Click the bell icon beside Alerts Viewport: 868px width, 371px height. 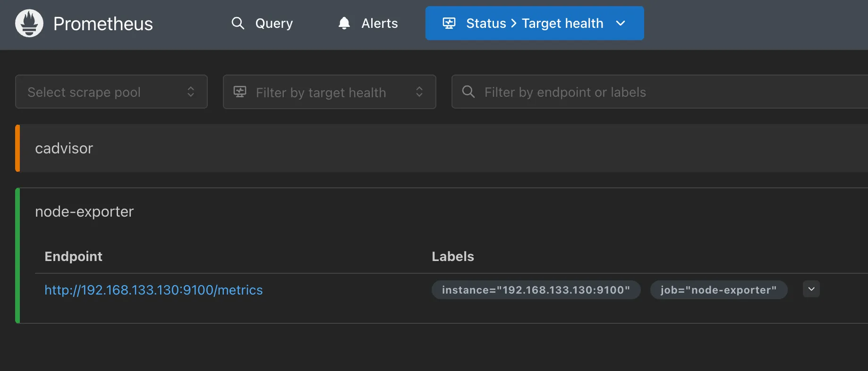coord(344,23)
